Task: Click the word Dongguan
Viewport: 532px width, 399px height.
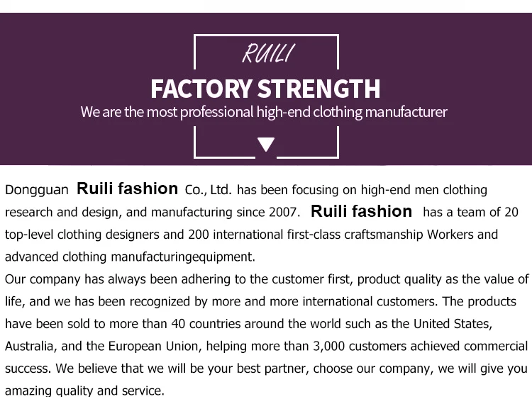Action: coord(37,190)
